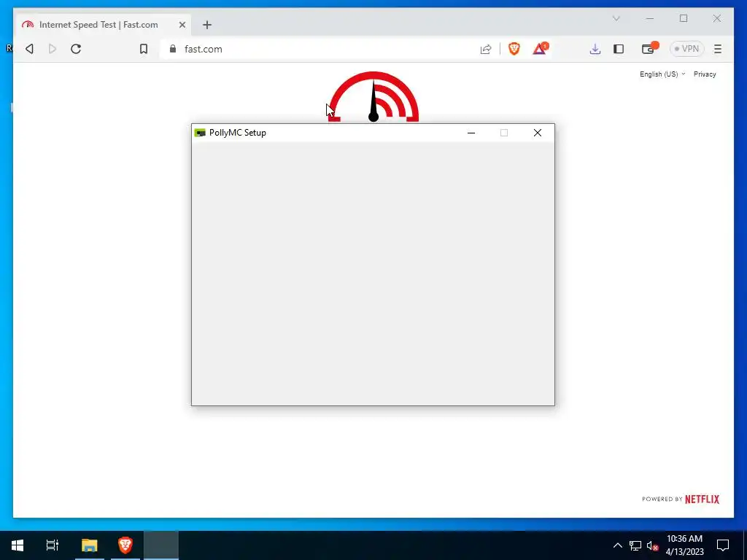747x560 pixels.
Task: Minimize the PollyMC Setup window
Action: 471,133
